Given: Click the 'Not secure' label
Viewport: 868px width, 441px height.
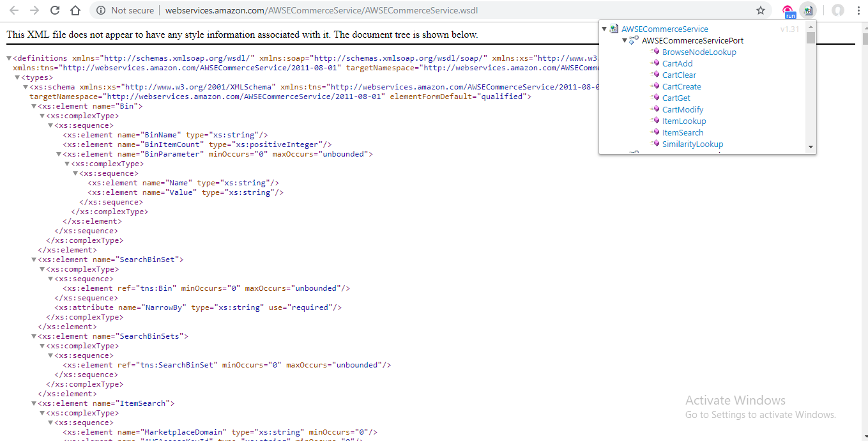Looking at the screenshot, I should click(x=132, y=10).
